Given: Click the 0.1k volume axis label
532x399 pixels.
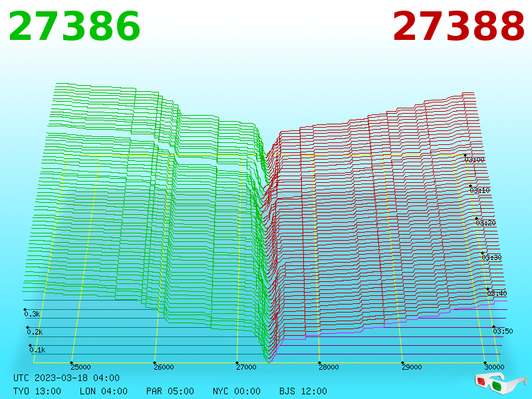Looking at the screenshot, I should coord(38,350).
